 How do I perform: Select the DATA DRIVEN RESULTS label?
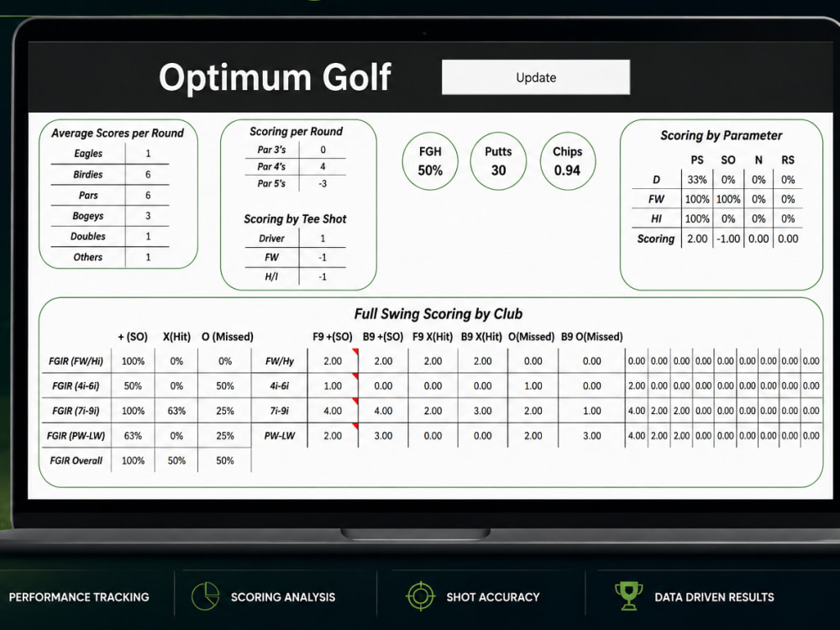pyautogui.click(x=714, y=596)
